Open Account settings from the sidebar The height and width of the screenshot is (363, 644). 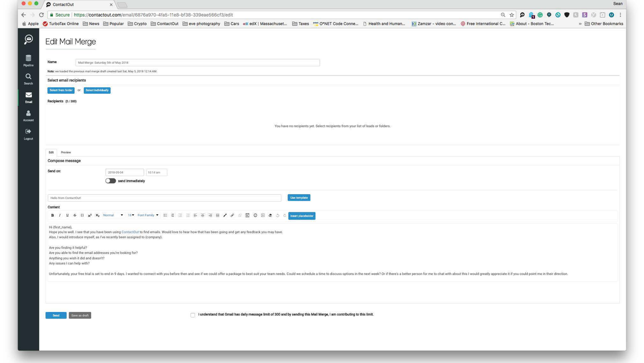tap(28, 115)
